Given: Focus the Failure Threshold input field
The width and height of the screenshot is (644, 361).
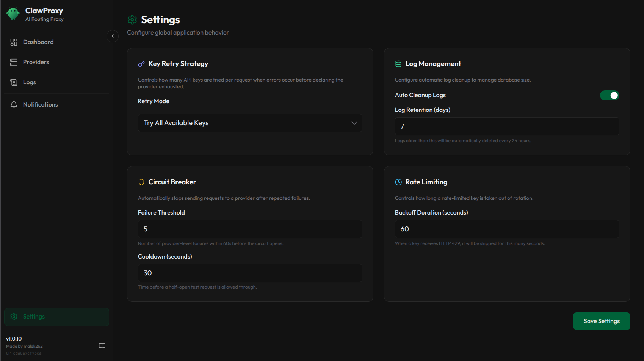Looking at the screenshot, I should click(x=250, y=229).
